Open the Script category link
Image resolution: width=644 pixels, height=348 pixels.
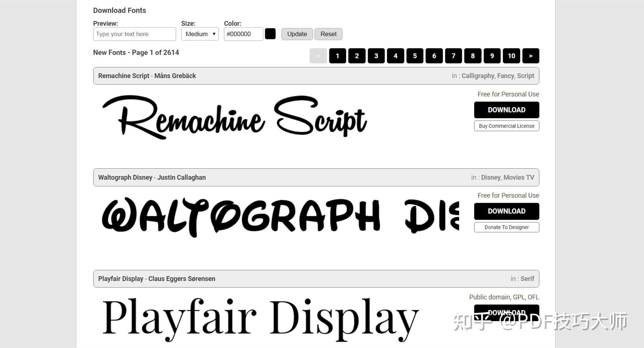coord(526,76)
